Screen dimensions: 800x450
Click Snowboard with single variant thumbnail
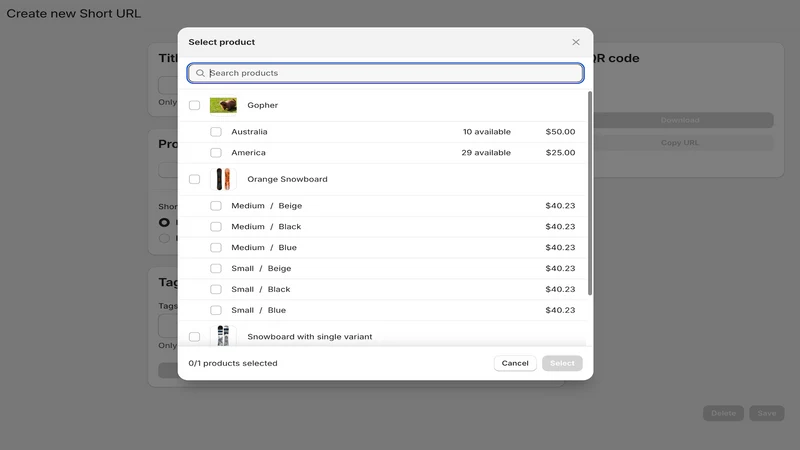tap(223, 336)
